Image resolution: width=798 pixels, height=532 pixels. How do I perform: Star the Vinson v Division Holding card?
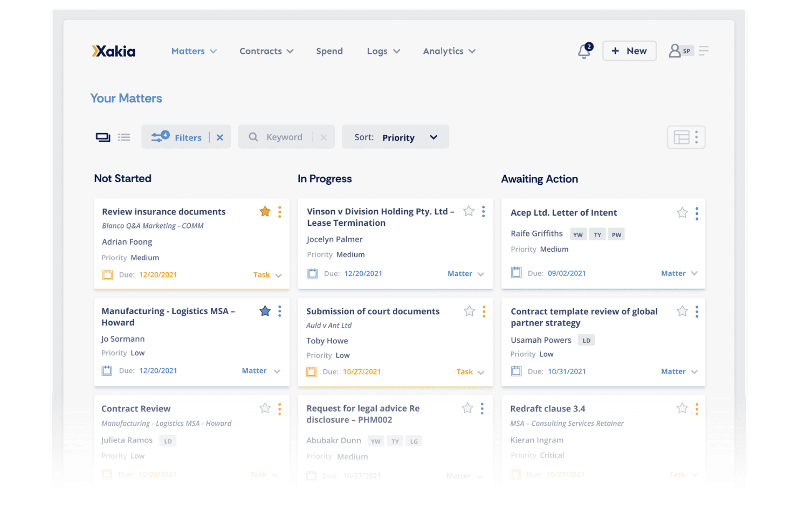(469, 211)
